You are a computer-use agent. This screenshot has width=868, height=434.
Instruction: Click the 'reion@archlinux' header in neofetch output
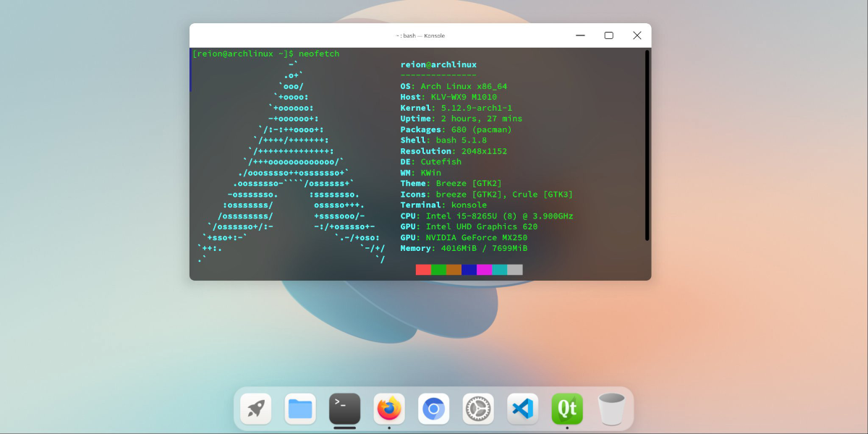click(x=438, y=64)
